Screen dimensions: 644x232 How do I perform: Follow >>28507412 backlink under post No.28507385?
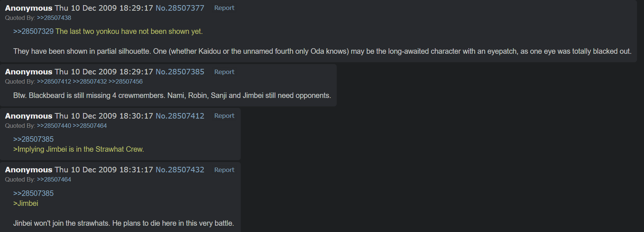tap(54, 81)
